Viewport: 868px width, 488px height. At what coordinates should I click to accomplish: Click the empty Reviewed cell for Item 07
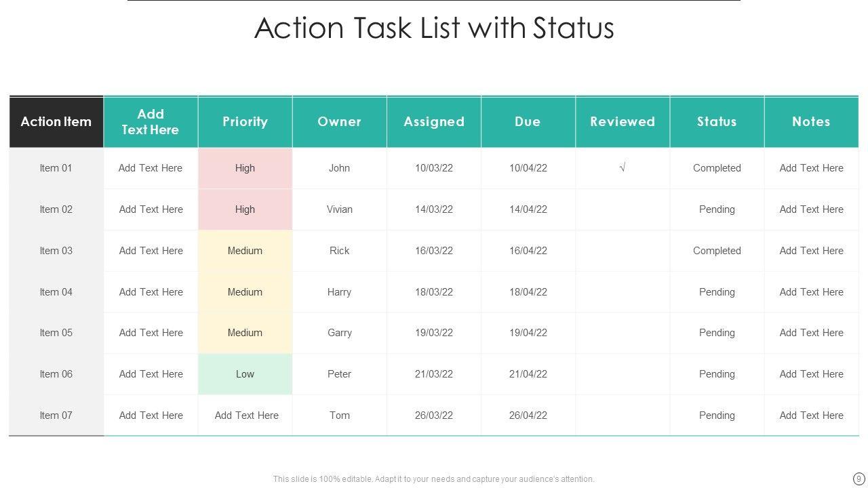(x=623, y=415)
